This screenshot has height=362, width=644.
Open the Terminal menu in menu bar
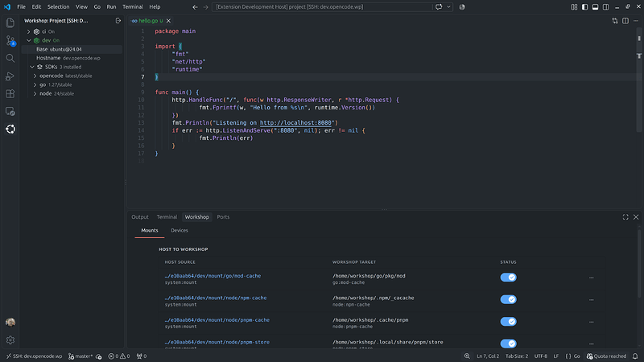point(133,7)
